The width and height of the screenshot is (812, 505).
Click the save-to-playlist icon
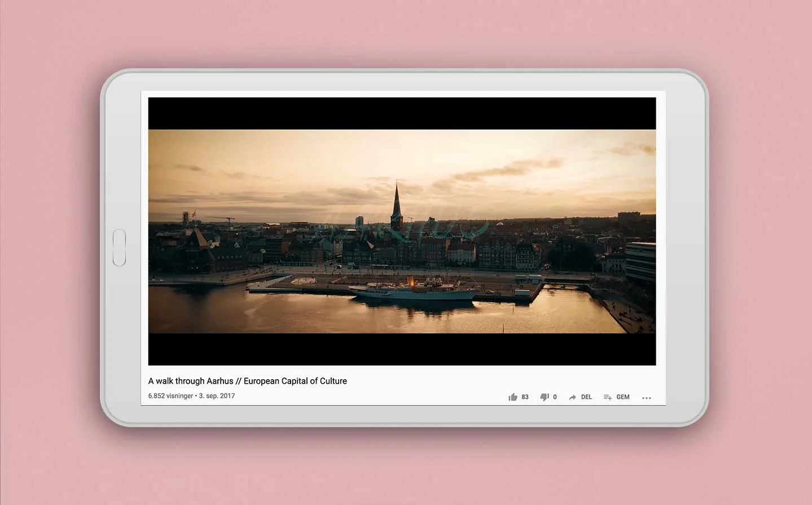click(x=608, y=397)
